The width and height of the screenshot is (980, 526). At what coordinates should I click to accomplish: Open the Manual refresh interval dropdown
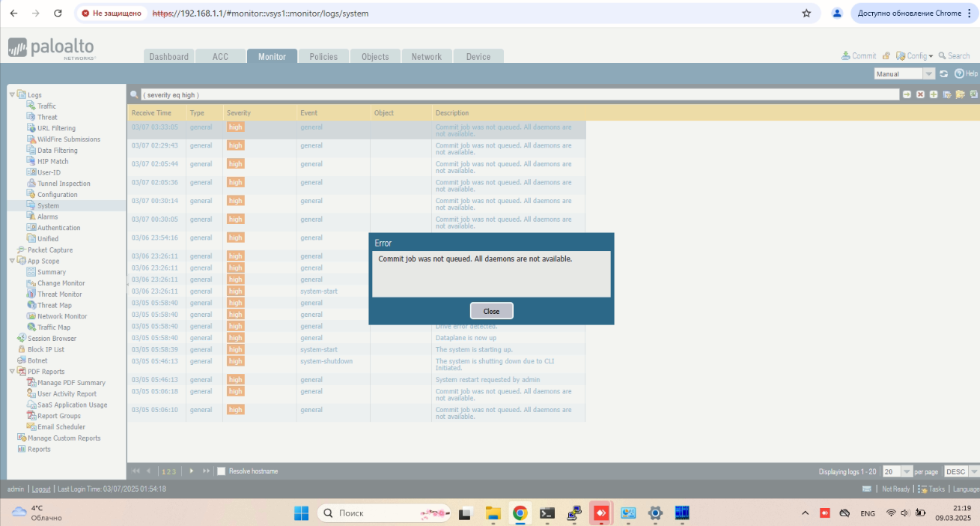click(x=929, y=73)
